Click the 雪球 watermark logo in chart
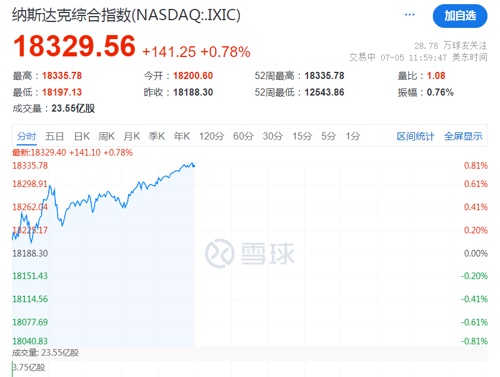Image resolution: width=500 pixels, height=377 pixels. (x=250, y=253)
